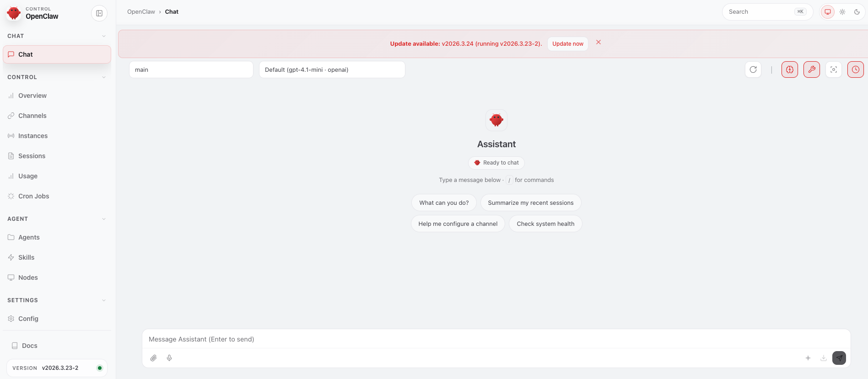Screen dimensions: 868x379
Task: Click the wrench tools icon
Action: pyautogui.click(x=811, y=69)
